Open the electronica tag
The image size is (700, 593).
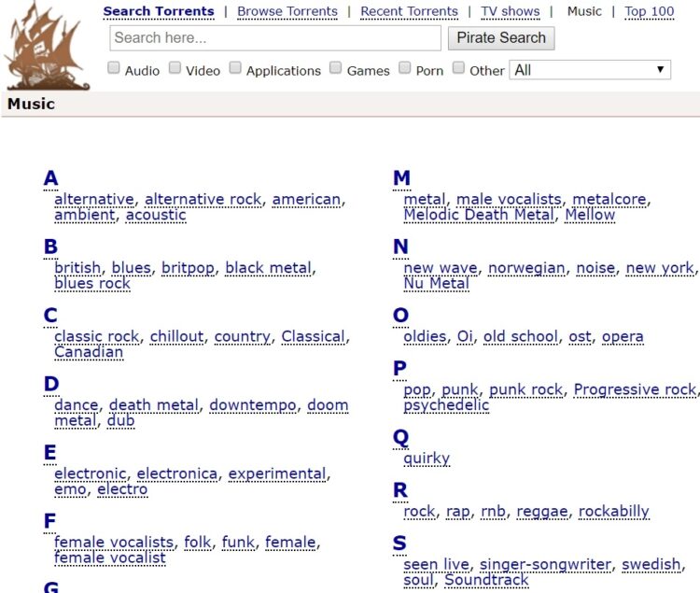pyautogui.click(x=177, y=473)
